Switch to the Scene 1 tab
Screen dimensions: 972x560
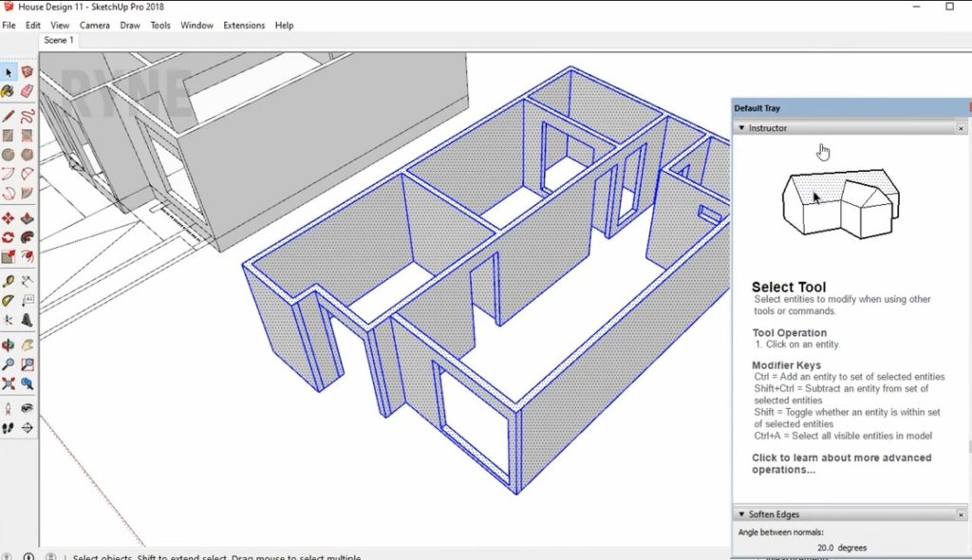pyautogui.click(x=59, y=40)
